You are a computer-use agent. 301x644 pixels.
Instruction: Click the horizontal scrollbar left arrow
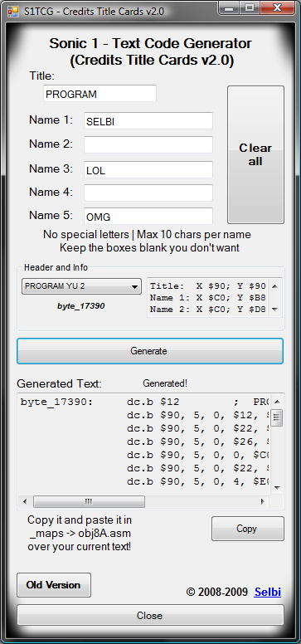pos(25,501)
